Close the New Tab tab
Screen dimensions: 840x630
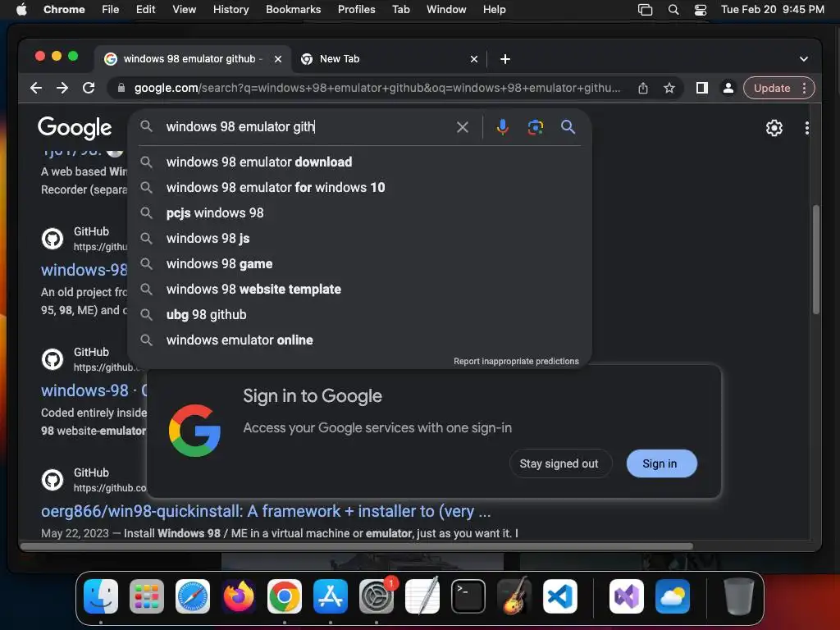click(x=473, y=59)
